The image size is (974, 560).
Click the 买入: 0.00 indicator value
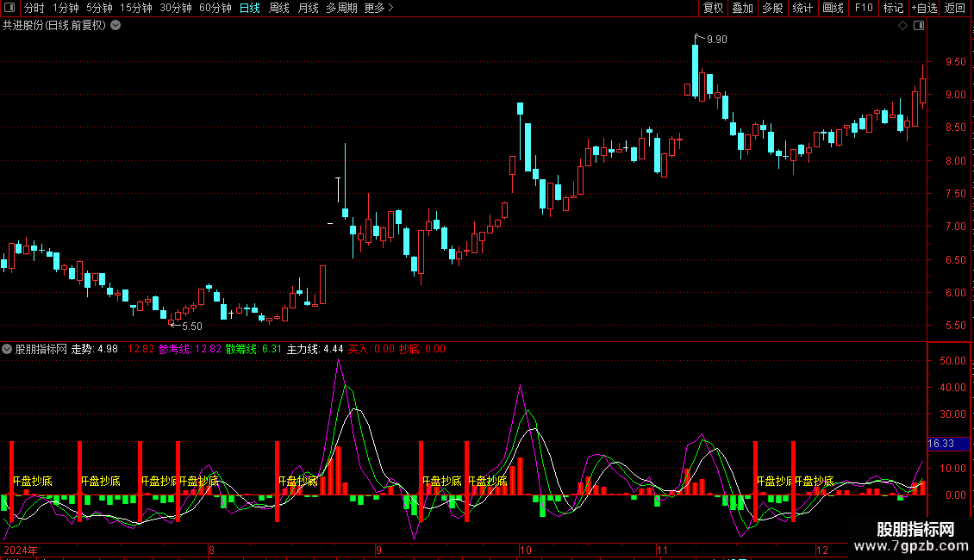[371, 349]
